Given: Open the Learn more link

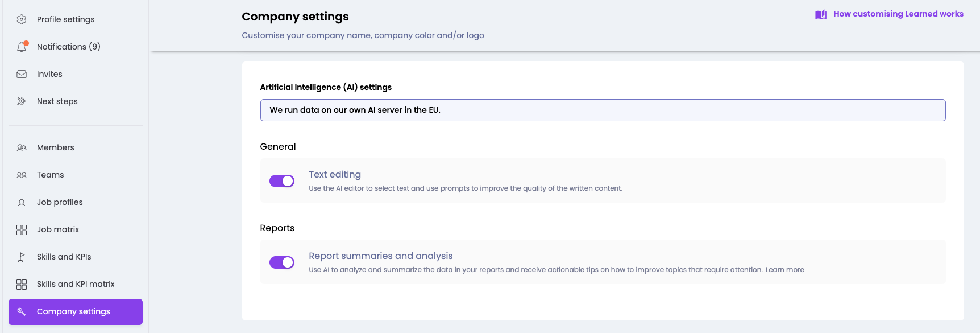Looking at the screenshot, I should (x=784, y=270).
